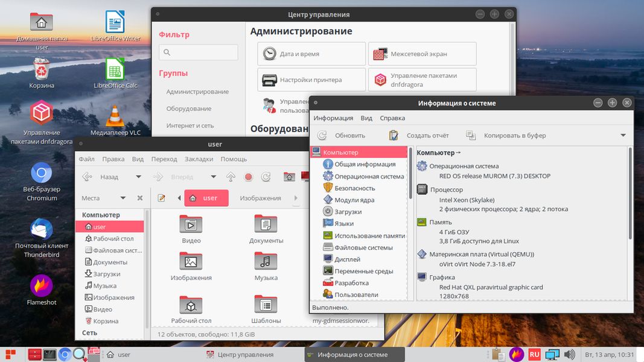The height and width of the screenshot is (362, 644).
Task: Click the reload icon in file manager toolbar
Action: pyautogui.click(x=265, y=177)
